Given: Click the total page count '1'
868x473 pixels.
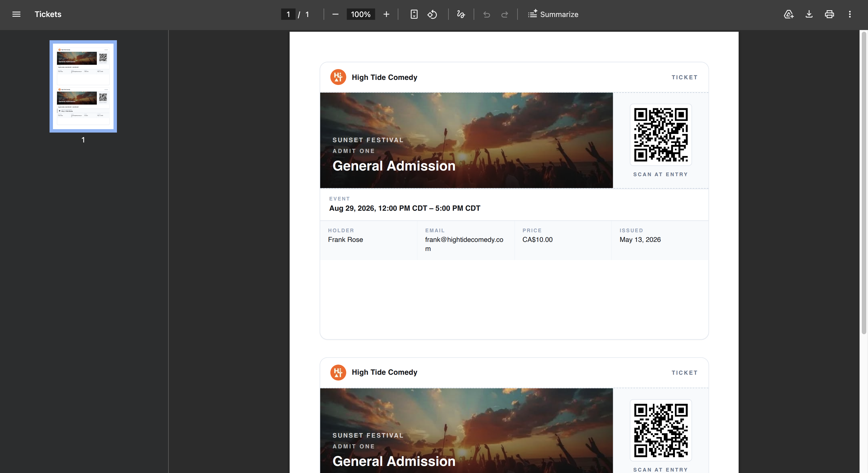Looking at the screenshot, I should click(307, 14).
